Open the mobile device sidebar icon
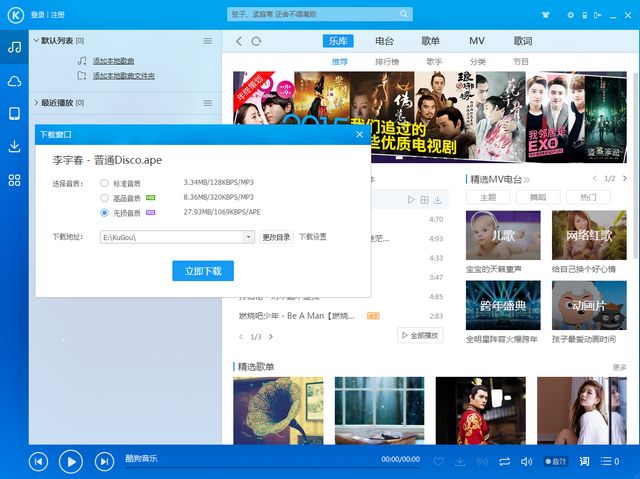 (14, 114)
